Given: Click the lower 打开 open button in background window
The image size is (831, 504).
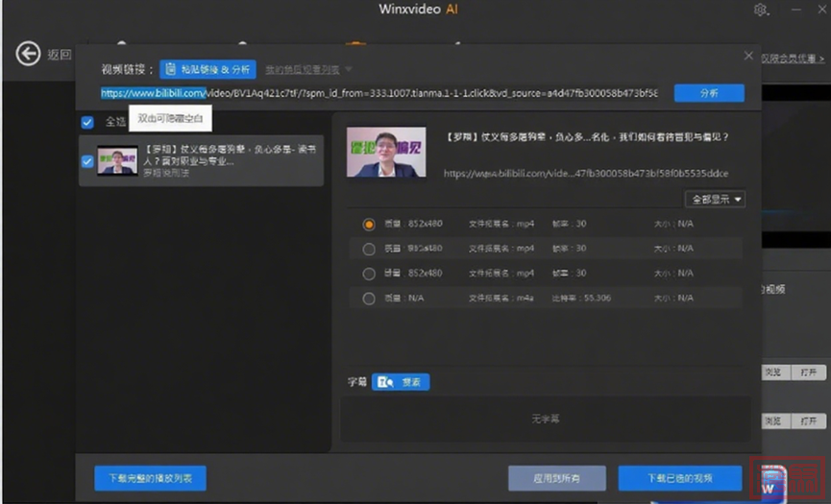Looking at the screenshot, I should point(808,420).
